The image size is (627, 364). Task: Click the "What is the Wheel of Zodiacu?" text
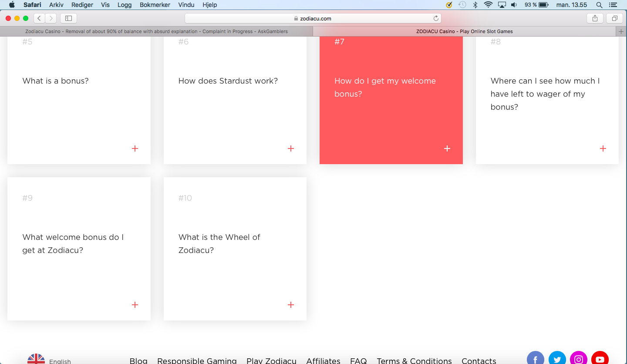pos(219,244)
